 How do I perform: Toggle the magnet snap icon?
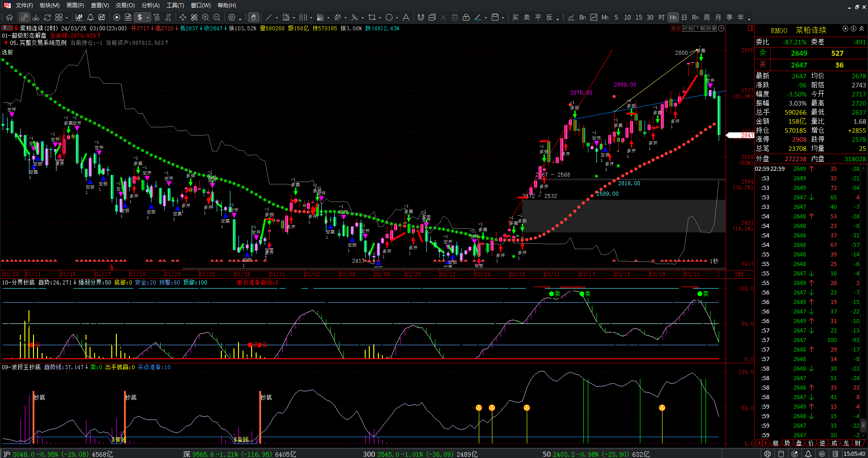(421, 17)
